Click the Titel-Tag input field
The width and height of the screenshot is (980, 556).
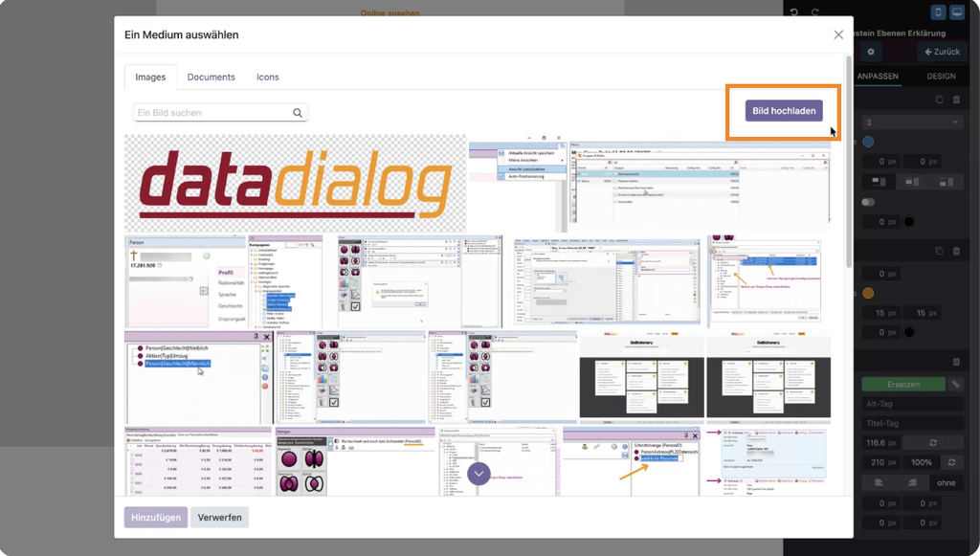coord(912,423)
